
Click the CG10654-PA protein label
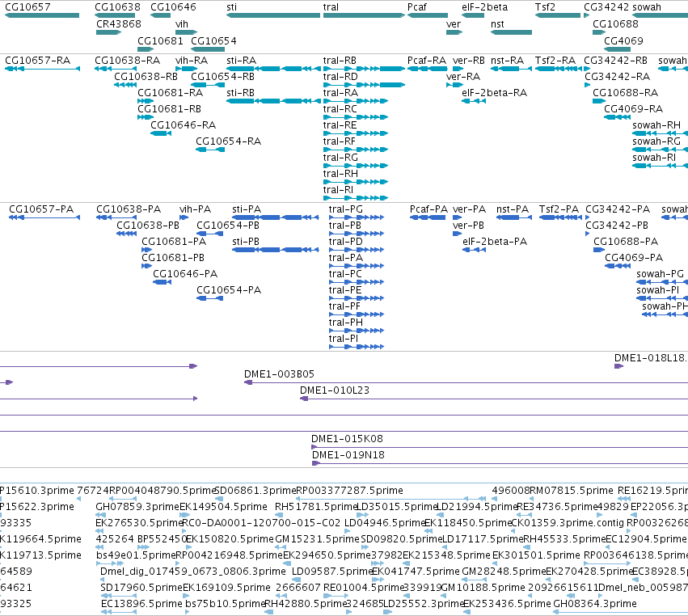(x=229, y=290)
